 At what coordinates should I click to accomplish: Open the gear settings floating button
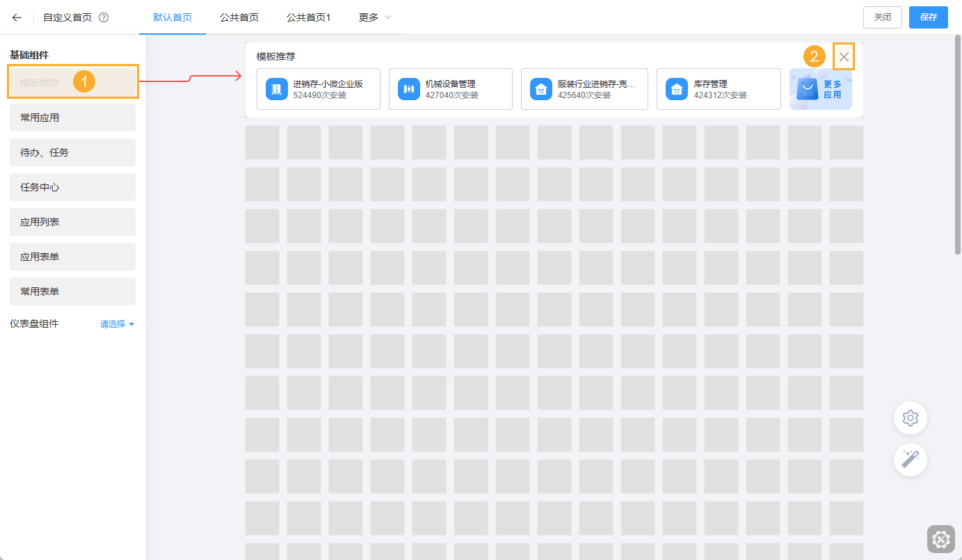click(x=910, y=418)
